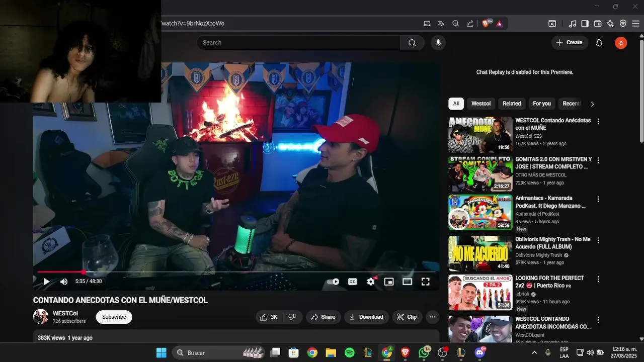This screenshot has width=644, height=362.
Task: Open Brave Leo AI sparkle icon
Action: (x=610, y=23)
